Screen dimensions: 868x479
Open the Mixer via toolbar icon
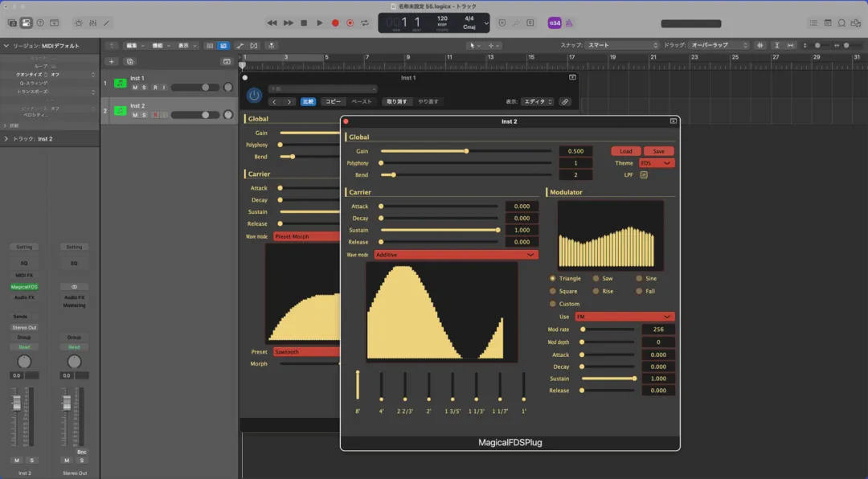tap(92, 23)
